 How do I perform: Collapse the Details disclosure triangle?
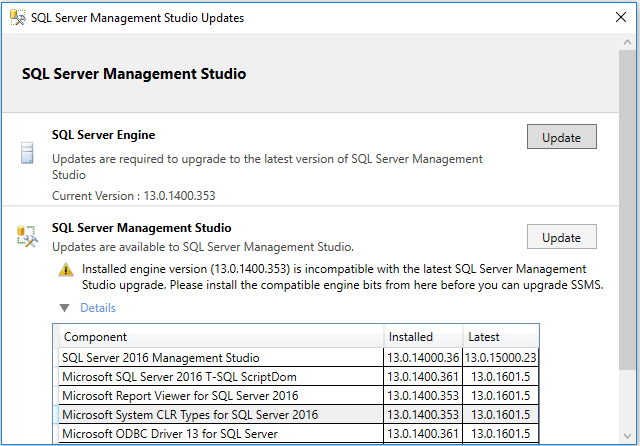click(65, 308)
